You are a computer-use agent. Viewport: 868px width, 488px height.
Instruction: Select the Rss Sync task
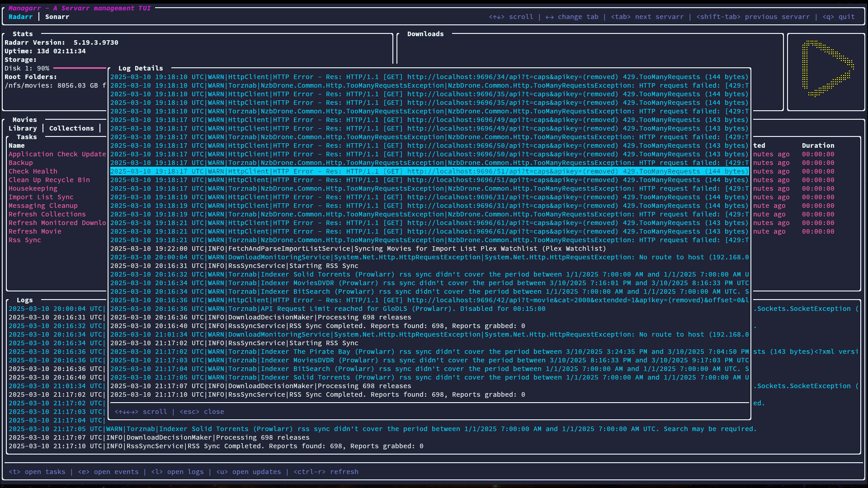25,240
